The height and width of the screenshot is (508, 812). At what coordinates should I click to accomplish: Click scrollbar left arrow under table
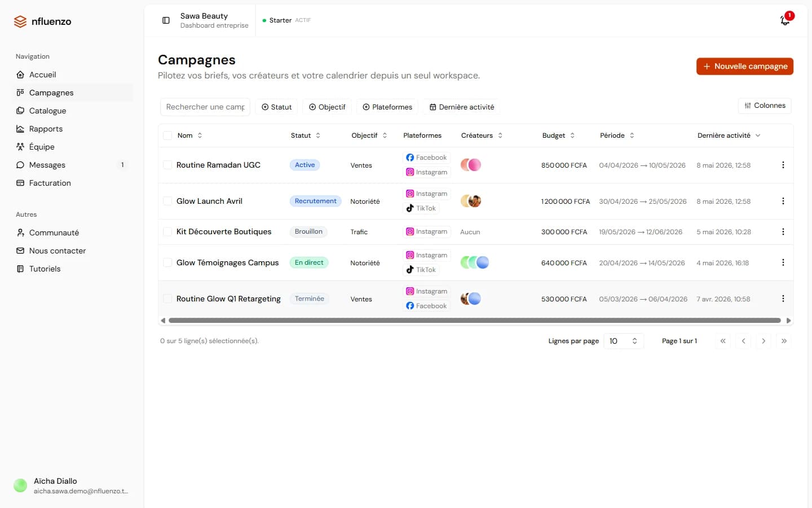(x=163, y=321)
